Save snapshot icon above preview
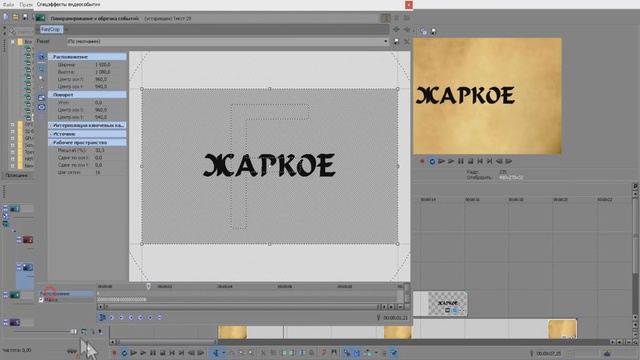The image size is (640, 360). click(x=433, y=31)
